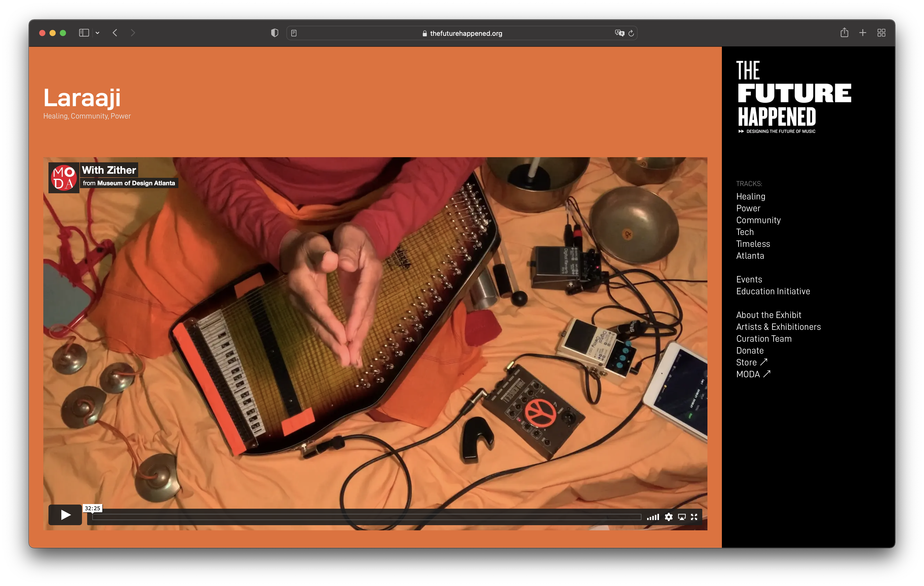Click the Museum of Design Atlanta link

tap(136, 183)
